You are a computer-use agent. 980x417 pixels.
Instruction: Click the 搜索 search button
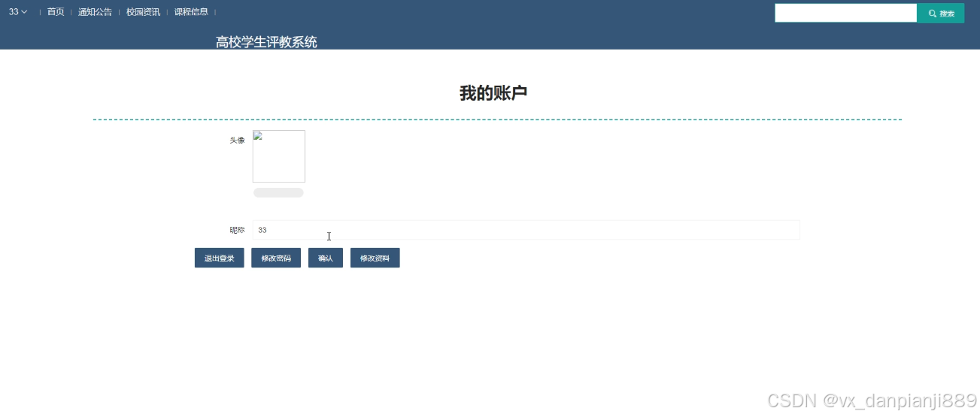click(x=941, y=14)
